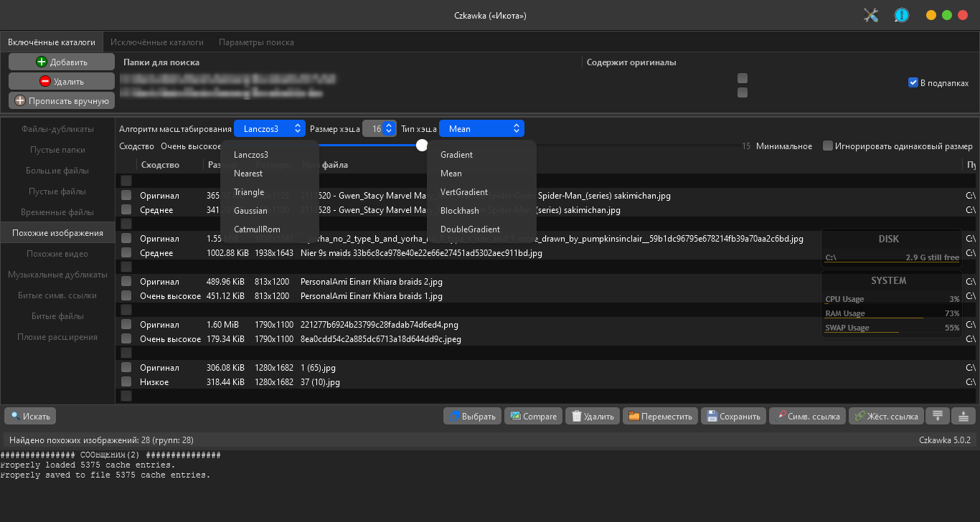Viewport: 980px width, 522px height.
Task: Click the trash Удалить button in bottom toolbar
Action: (x=593, y=417)
